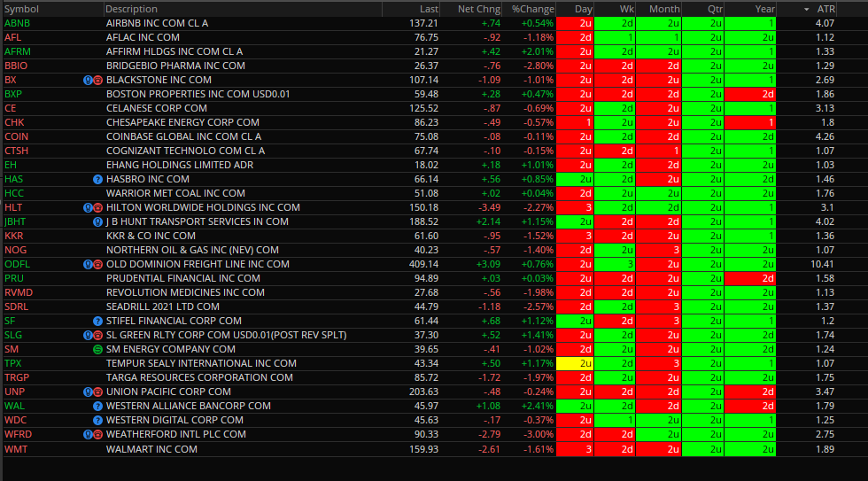Click the ODFL Wk cell showing 3
The width and height of the screenshot is (868, 481).
coord(615,265)
